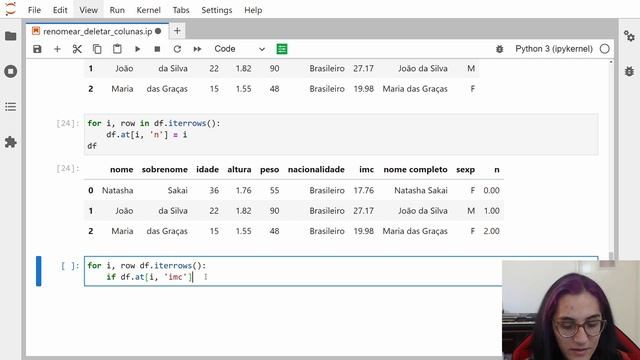Open the Property Inspector gears icon

629,36
